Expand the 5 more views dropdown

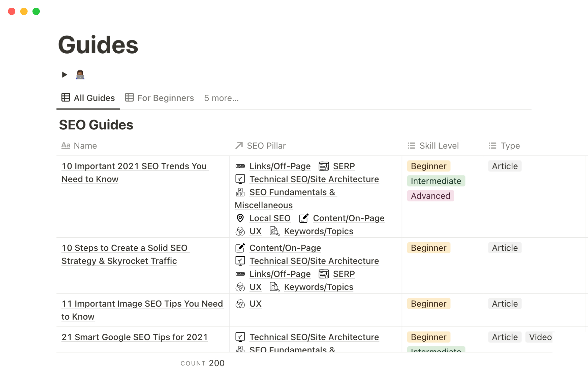pos(221,98)
